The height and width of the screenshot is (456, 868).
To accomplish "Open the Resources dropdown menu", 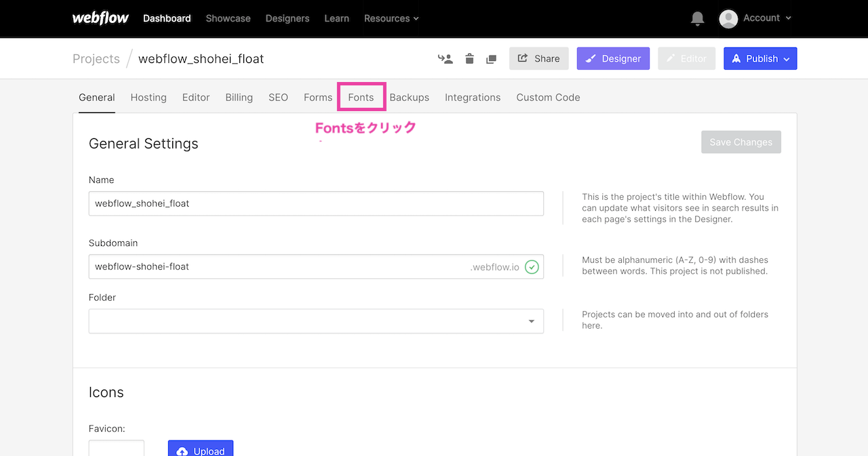I will click(x=391, y=18).
